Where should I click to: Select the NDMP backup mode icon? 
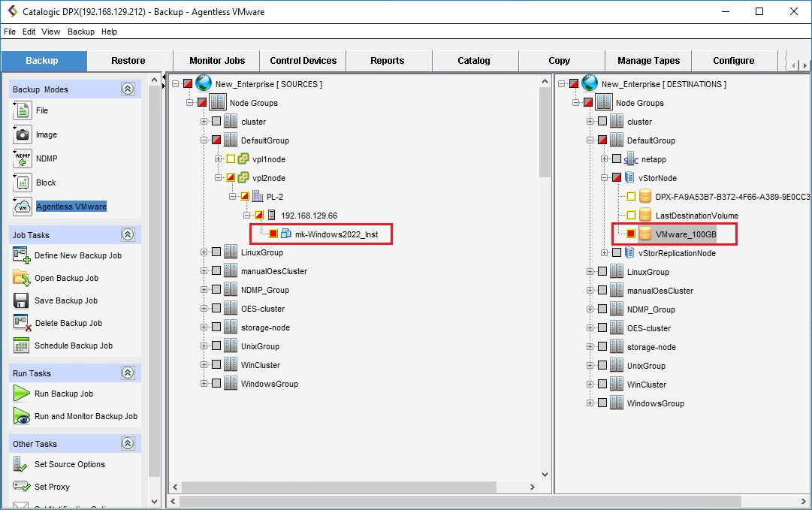point(22,158)
